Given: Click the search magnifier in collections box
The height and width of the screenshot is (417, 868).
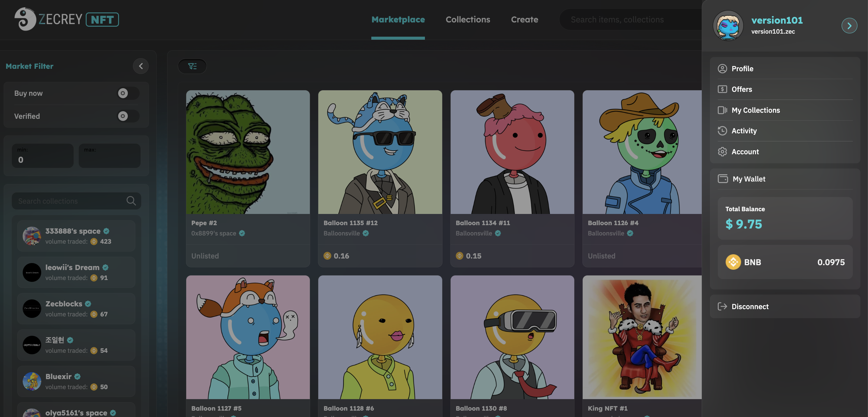Looking at the screenshot, I should (131, 201).
